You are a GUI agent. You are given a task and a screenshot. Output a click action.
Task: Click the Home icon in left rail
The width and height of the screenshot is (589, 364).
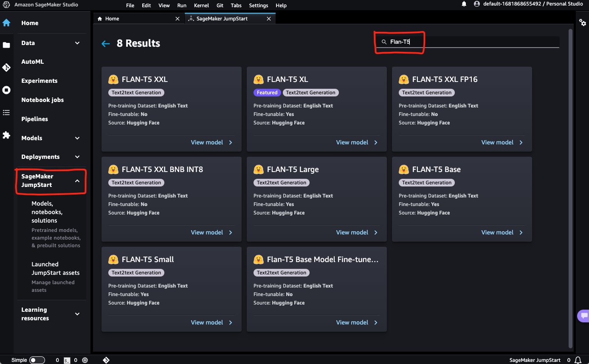point(6,23)
